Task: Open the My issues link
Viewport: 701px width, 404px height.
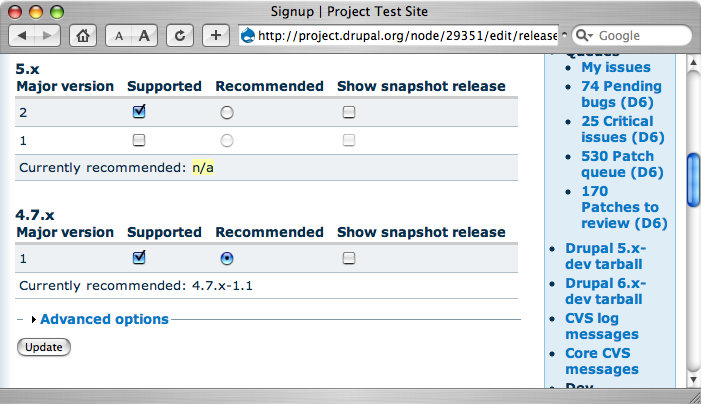Action: 616,67
